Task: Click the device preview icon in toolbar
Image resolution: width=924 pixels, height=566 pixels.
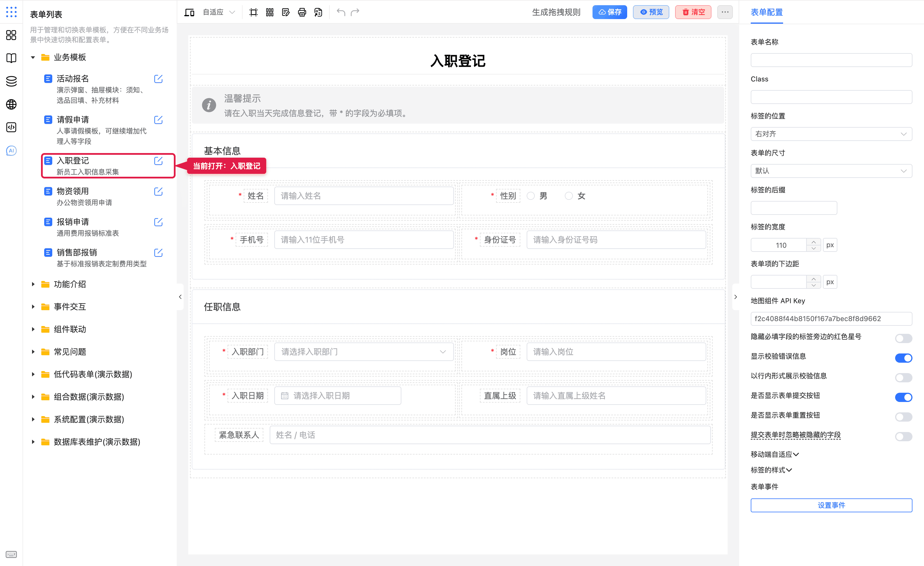Action: [189, 12]
